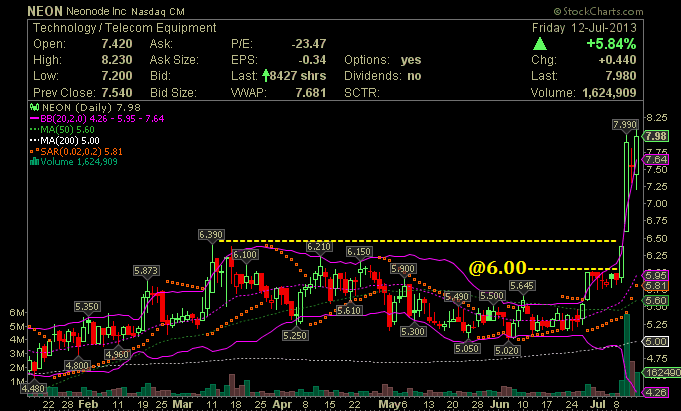
Task: Click the Apr month label on date axis
Action: [x=282, y=404]
